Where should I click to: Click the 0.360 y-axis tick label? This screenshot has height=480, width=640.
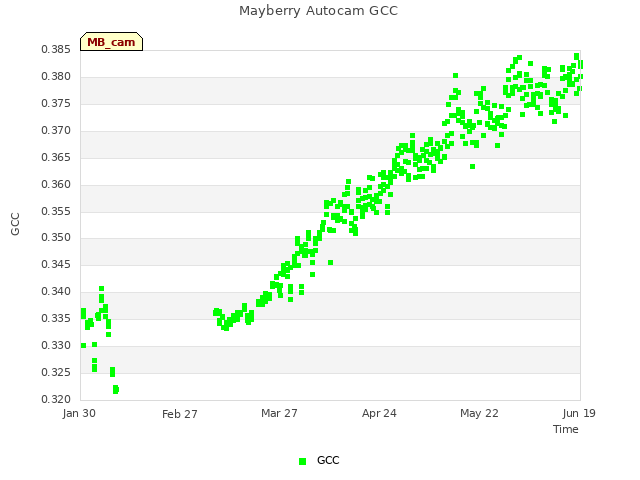(56, 184)
